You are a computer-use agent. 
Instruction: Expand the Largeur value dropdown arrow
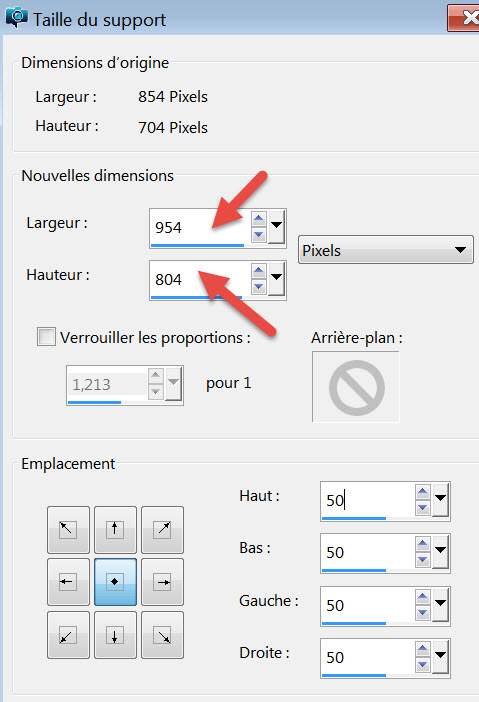[277, 227]
